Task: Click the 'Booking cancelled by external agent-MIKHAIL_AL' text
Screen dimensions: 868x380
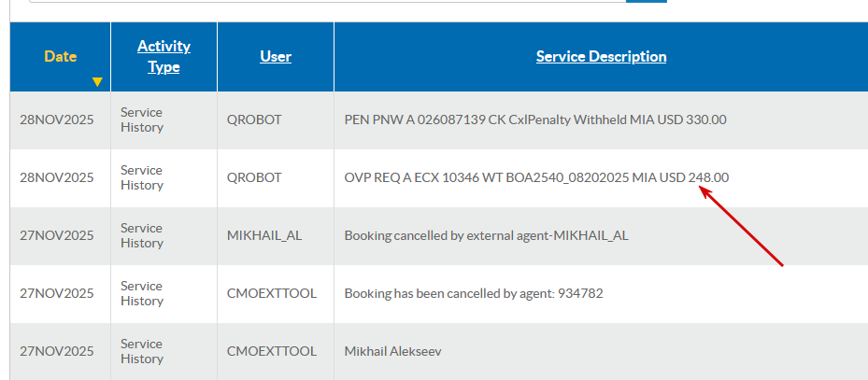Action: [x=487, y=235]
